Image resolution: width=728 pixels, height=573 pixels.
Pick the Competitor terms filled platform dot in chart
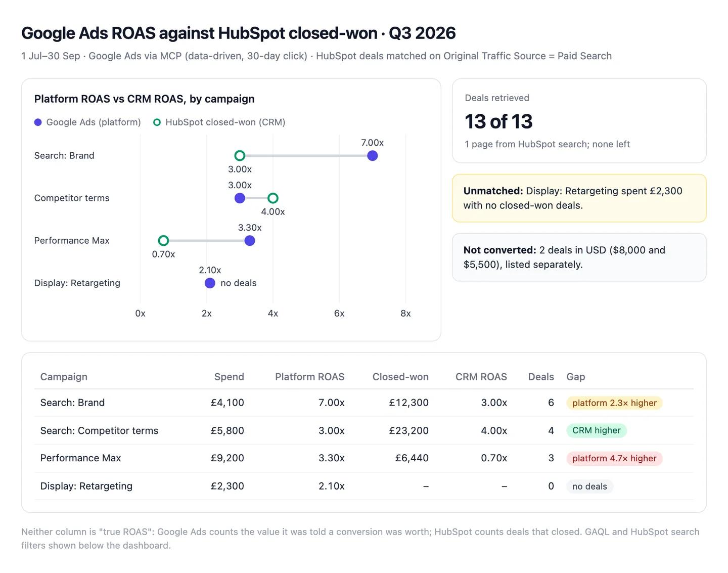[x=240, y=198]
